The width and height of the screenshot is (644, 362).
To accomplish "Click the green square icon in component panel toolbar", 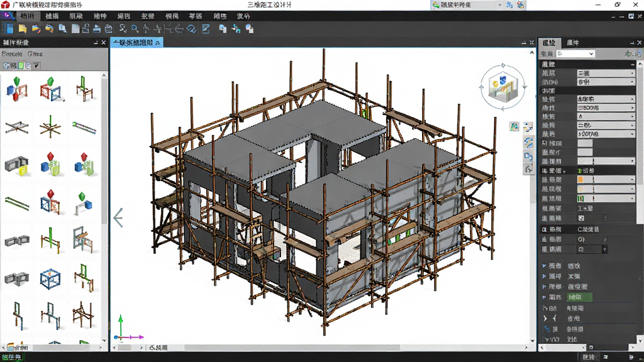I will [x=21, y=65].
